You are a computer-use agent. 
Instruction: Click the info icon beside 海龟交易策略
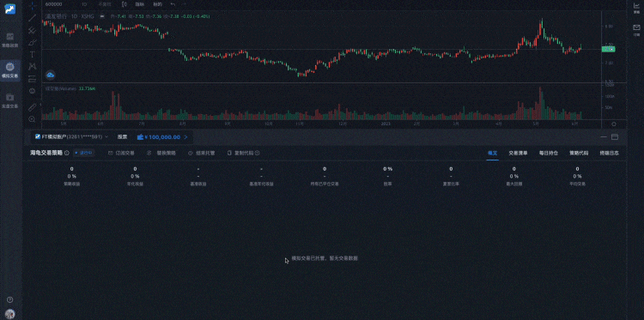pos(66,153)
